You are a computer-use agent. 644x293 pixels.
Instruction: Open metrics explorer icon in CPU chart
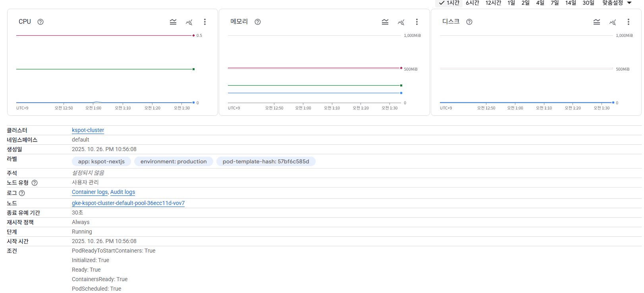(189, 22)
